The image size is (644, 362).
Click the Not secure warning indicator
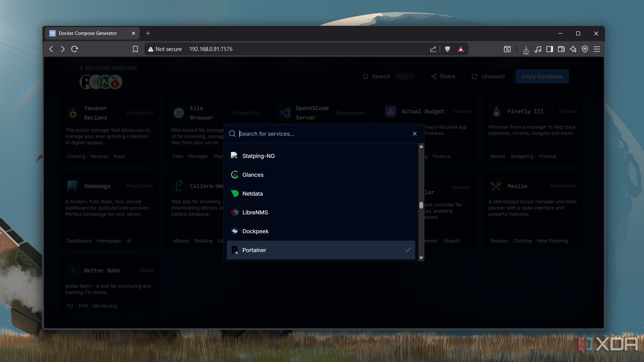pyautogui.click(x=165, y=49)
